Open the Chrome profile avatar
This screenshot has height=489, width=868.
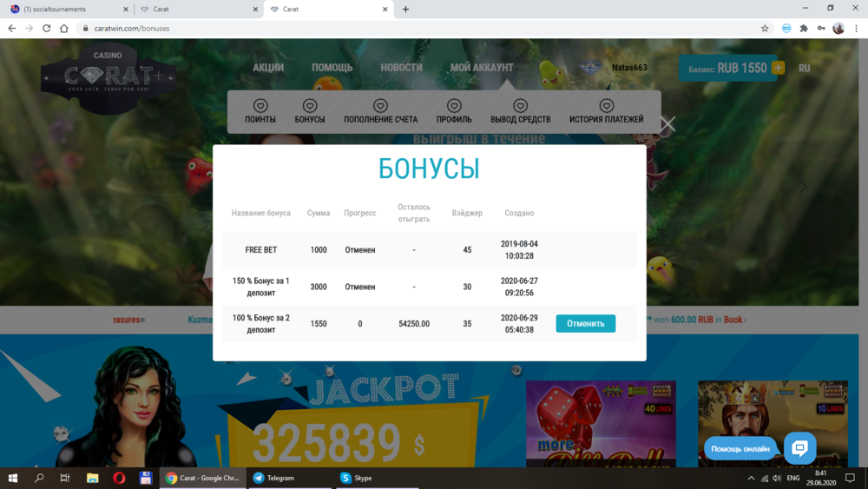pyautogui.click(x=838, y=29)
